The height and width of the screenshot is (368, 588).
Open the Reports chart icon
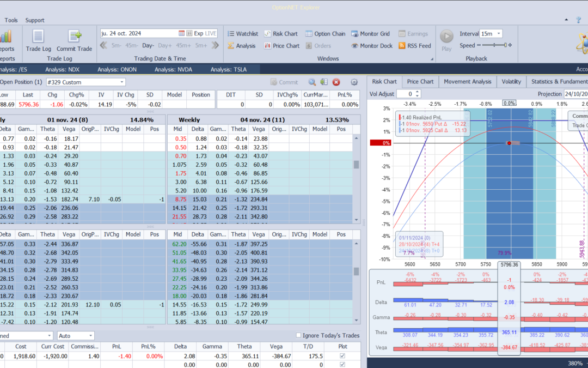click(x=5, y=37)
